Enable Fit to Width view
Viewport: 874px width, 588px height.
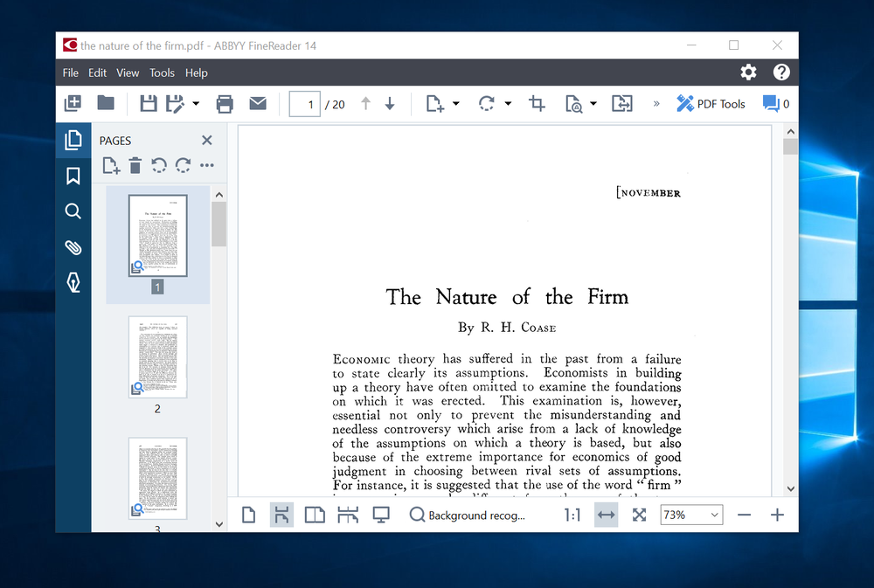pyautogui.click(x=606, y=515)
